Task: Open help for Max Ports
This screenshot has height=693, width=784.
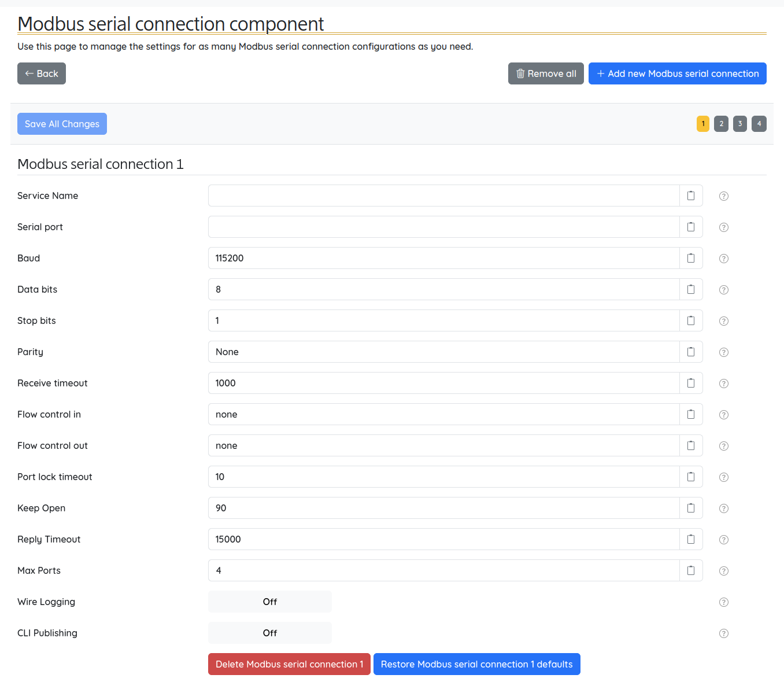Action: (724, 571)
